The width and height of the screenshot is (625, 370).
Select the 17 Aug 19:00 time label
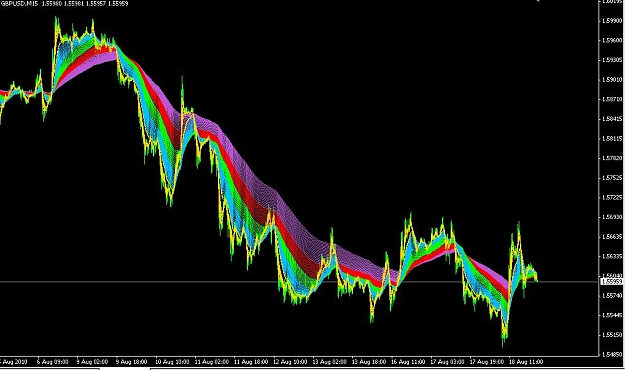pos(487,362)
